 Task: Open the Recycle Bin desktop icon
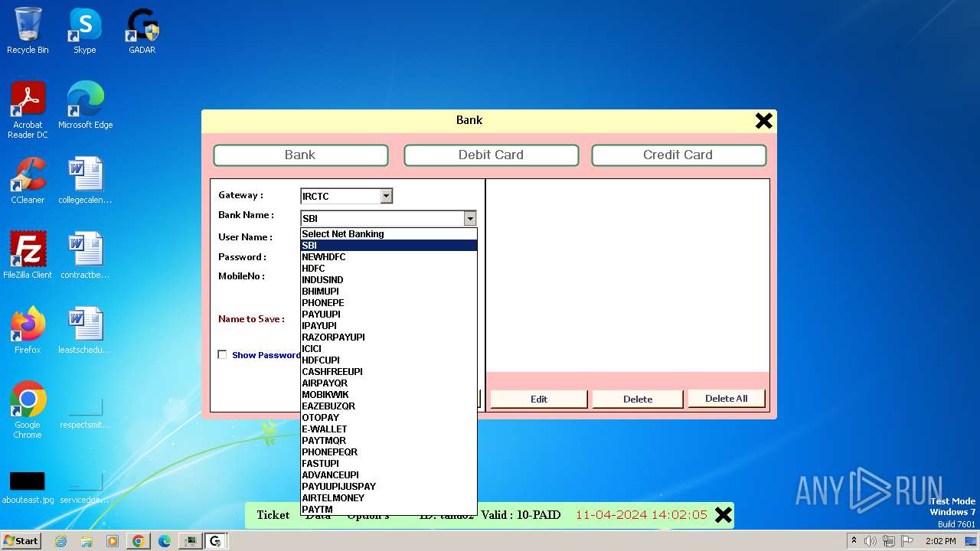point(28,31)
